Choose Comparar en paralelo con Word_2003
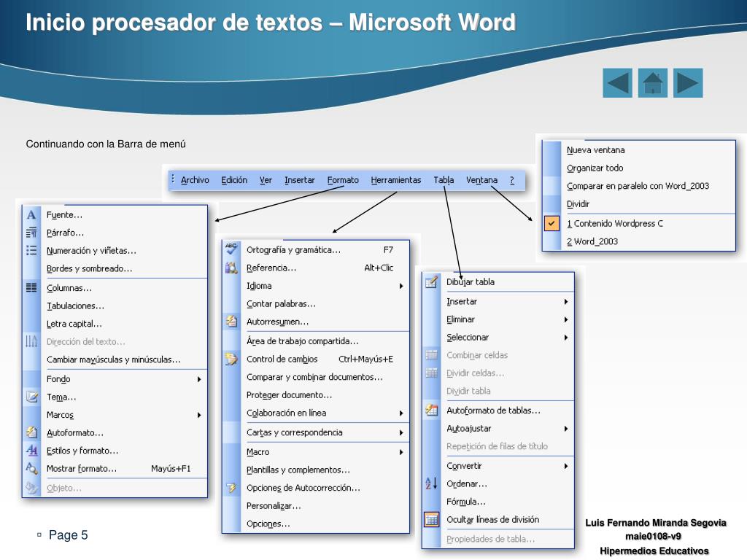 tap(638, 186)
